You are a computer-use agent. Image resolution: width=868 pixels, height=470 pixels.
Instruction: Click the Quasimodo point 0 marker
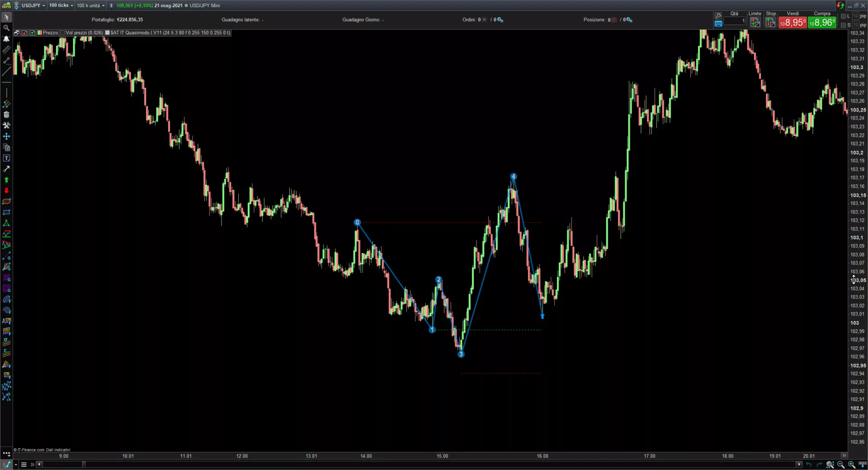point(357,222)
